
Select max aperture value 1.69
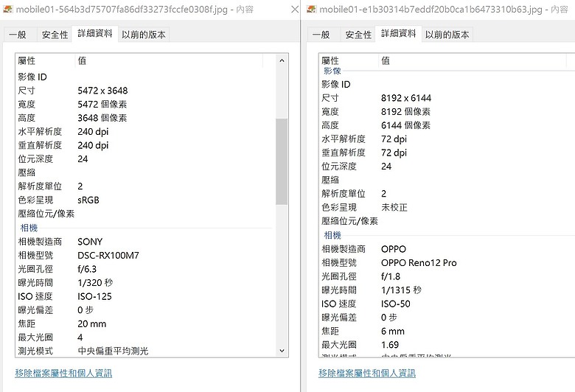(390, 345)
